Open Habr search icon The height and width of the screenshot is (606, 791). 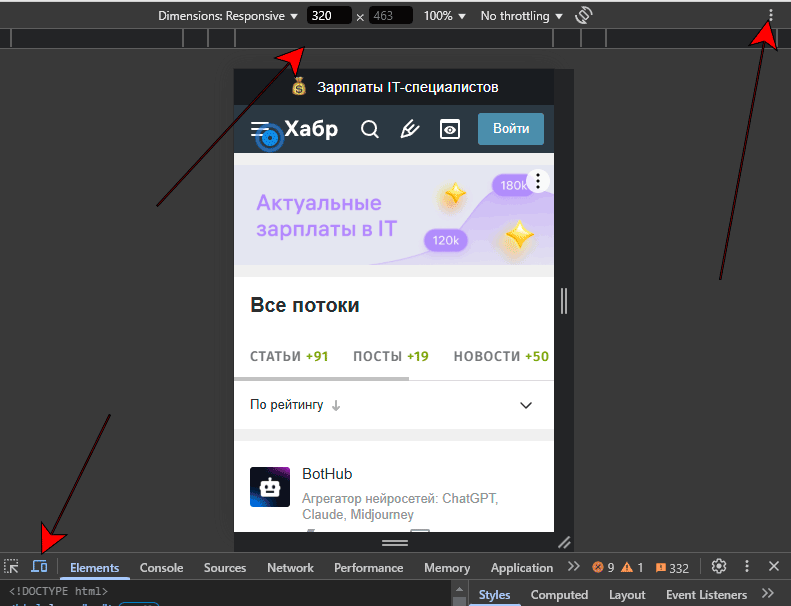coord(370,130)
